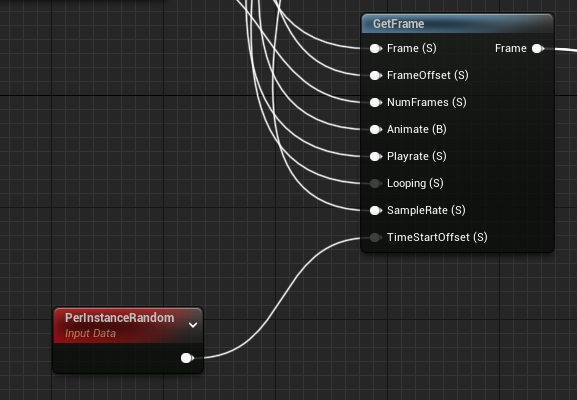Select the GetFrame node by its title
577x400 pixels.
click(399, 24)
